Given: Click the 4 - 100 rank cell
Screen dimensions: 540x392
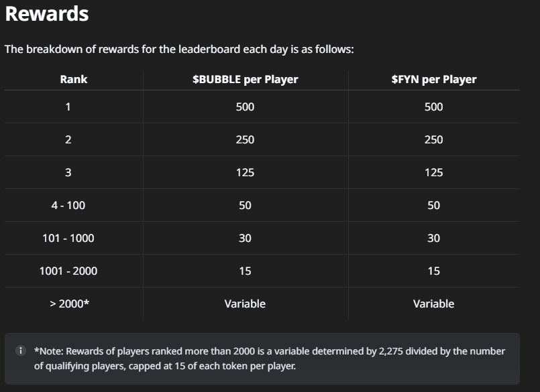Looking at the screenshot, I should 68,205.
